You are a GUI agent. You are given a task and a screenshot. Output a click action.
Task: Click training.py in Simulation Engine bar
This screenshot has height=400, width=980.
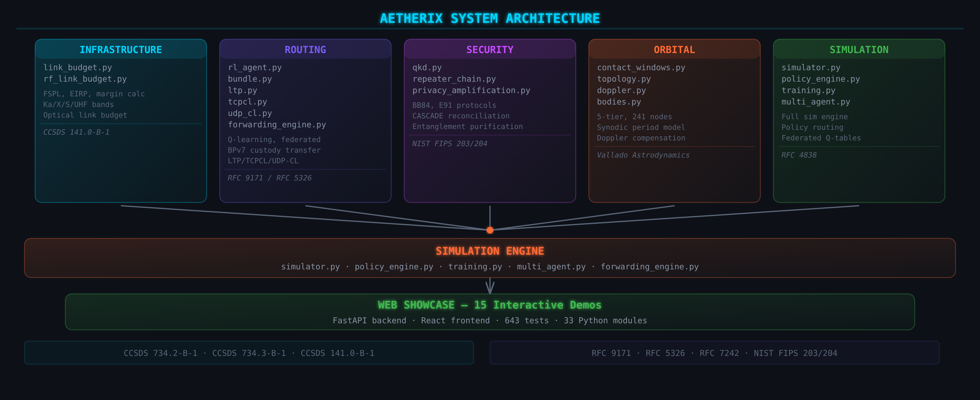pyautogui.click(x=475, y=267)
